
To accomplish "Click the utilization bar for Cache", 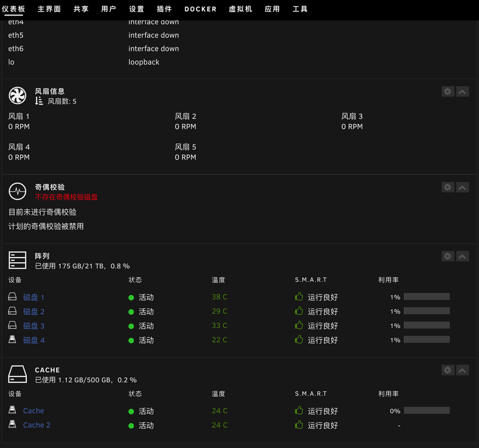I will coord(427,410).
